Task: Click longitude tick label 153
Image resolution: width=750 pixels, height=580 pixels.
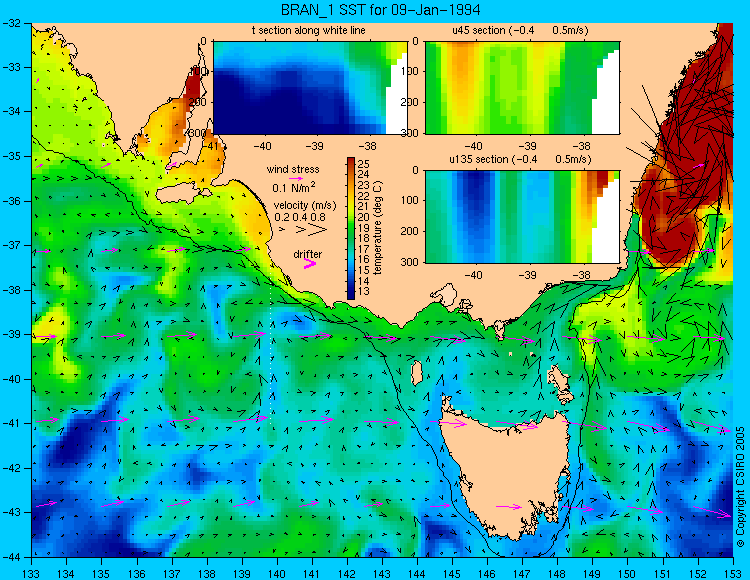Action: click(x=733, y=573)
